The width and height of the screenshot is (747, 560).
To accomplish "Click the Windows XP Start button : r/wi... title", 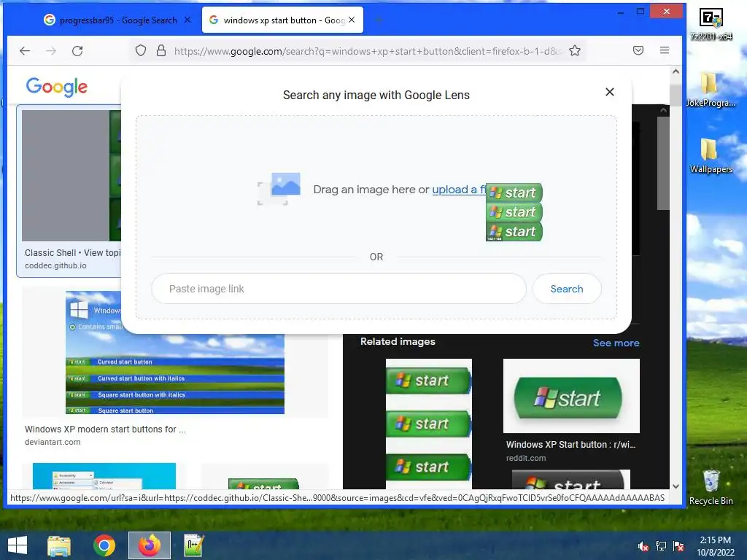I will click(x=570, y=444).
